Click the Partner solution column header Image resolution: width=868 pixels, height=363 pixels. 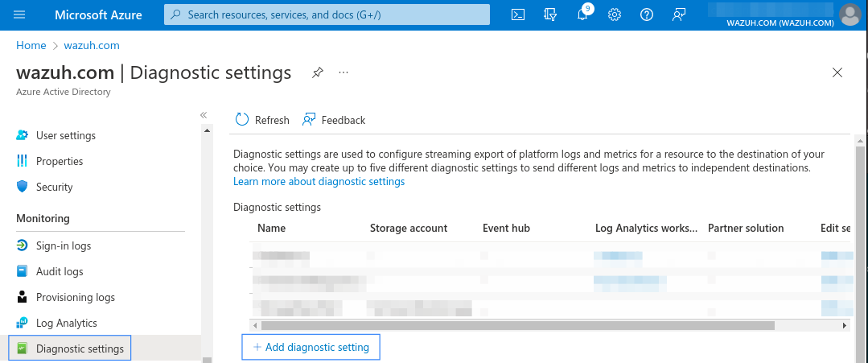pos(746,229)
